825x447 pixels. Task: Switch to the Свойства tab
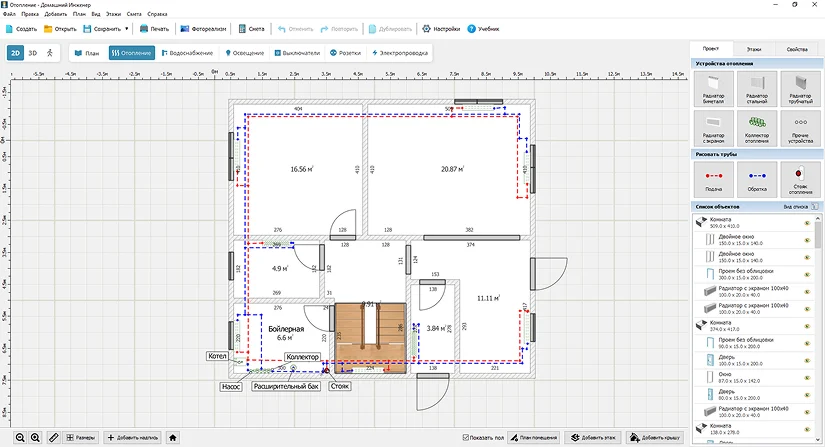pos(797,49)
